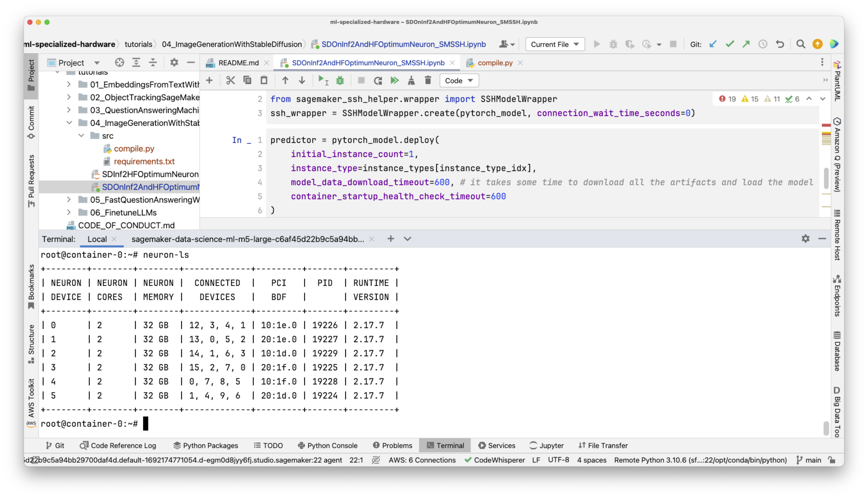Move the cell up with the up arrow
Screen dimensions: 868x498
click(x=285, y=80)
